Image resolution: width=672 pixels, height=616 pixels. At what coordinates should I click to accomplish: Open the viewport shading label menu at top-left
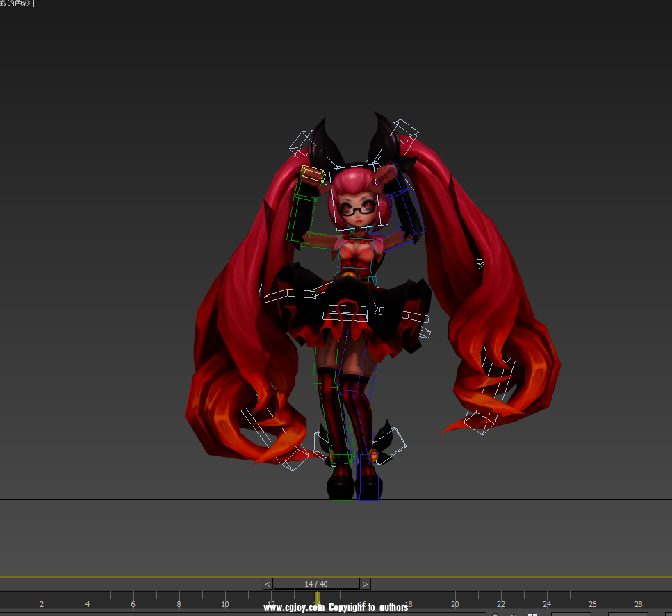(x=17, y=3)
